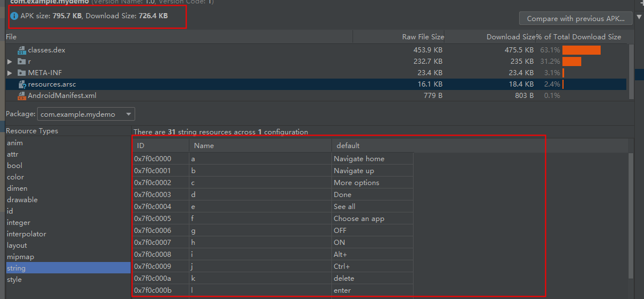This screenshot has width=644, height=299.
Task: Click the Navigate up value
Action: coord(354,171)
